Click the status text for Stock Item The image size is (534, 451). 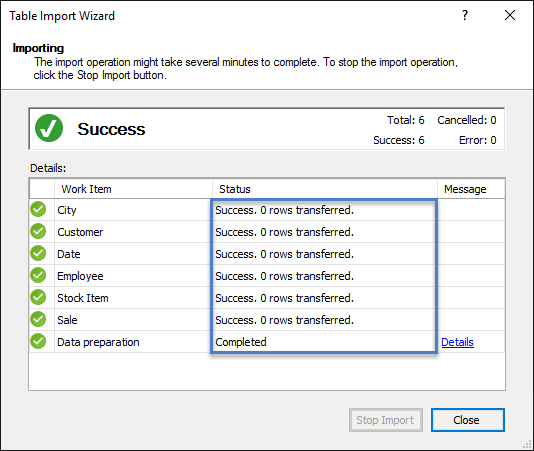tap(284, 298)
